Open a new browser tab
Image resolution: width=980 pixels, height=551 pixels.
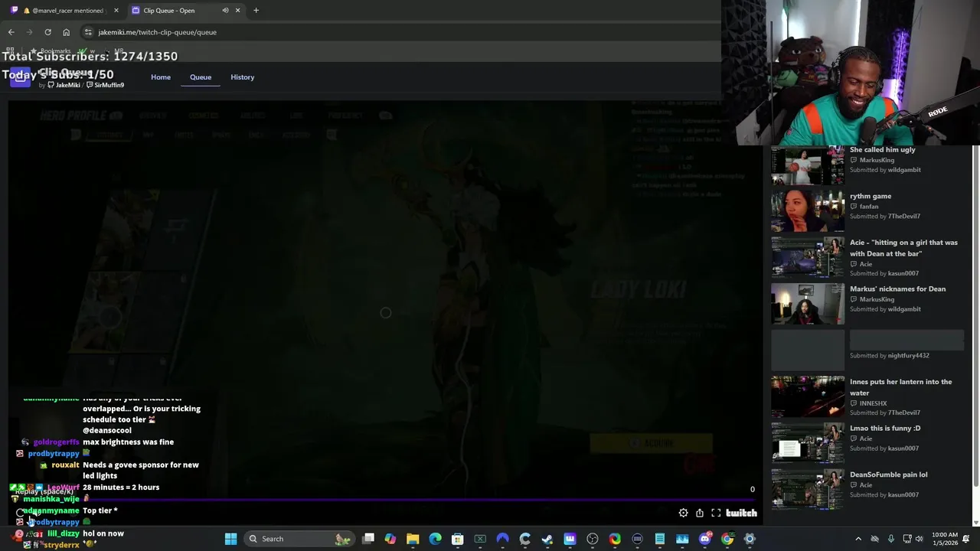pyautogui.click(x=256, y=11)
